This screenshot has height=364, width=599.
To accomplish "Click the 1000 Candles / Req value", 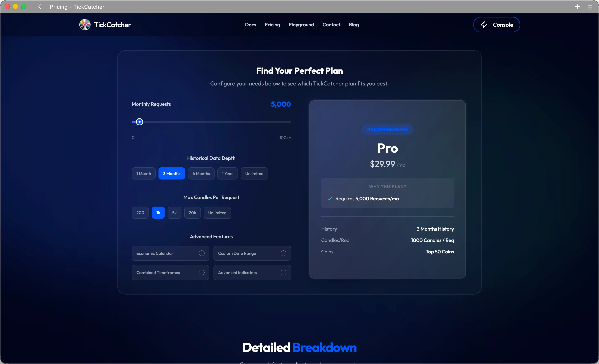I will coord(433,240).
